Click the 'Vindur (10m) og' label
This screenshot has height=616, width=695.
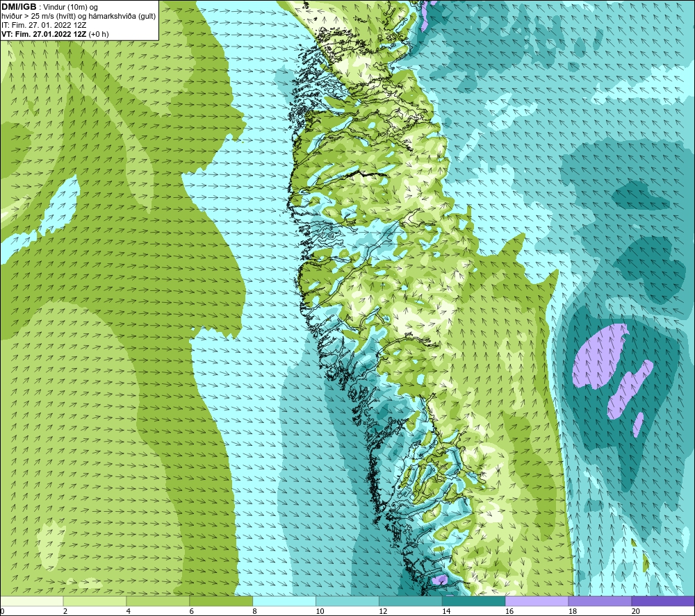71,8
